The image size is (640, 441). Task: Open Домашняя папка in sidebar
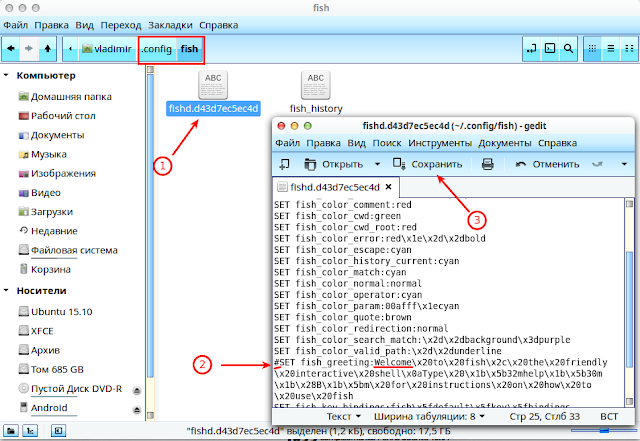tap(65, 97)
